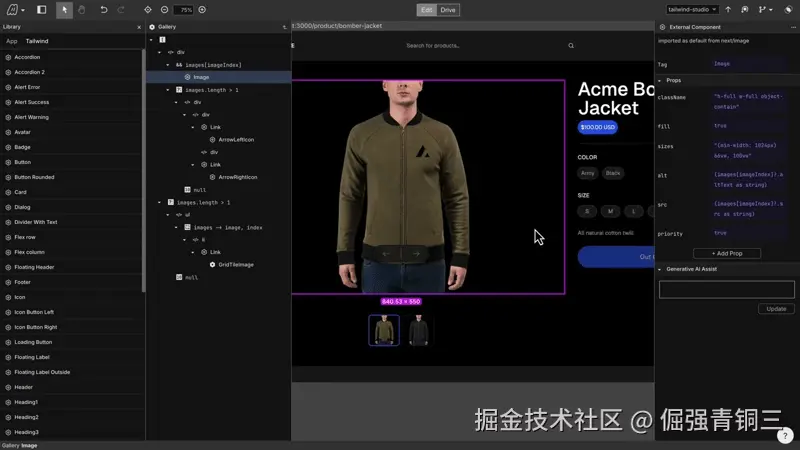Click the + Add Prop button
Viewport: 800px width, 450px height.
tap(727, 254)
